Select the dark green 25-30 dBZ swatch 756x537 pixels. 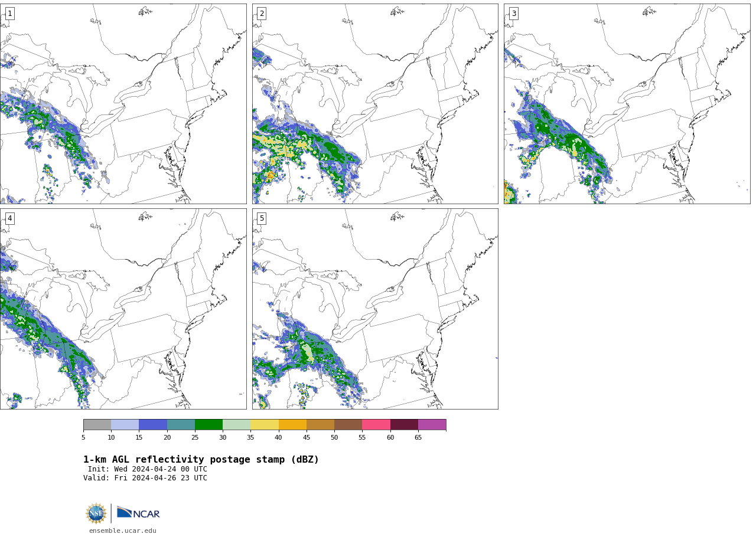(x=208, y=425)
